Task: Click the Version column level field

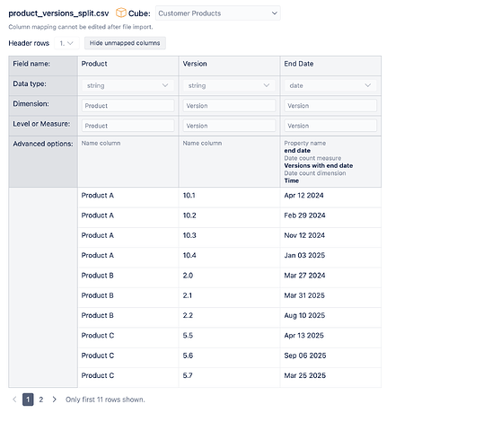Action: (x=229, y=126)
